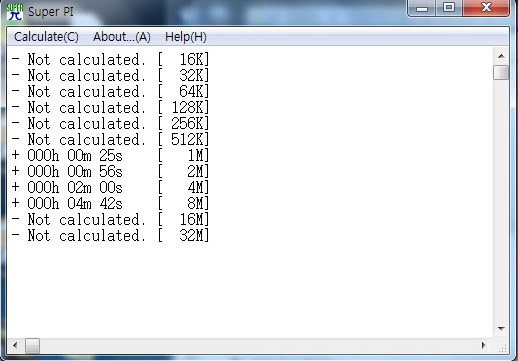The height and width of the screenshot is (361, 518).
Task: Click the vertical scrollbar down arrow
Action: pyautogui.click(x=501, y=329)
